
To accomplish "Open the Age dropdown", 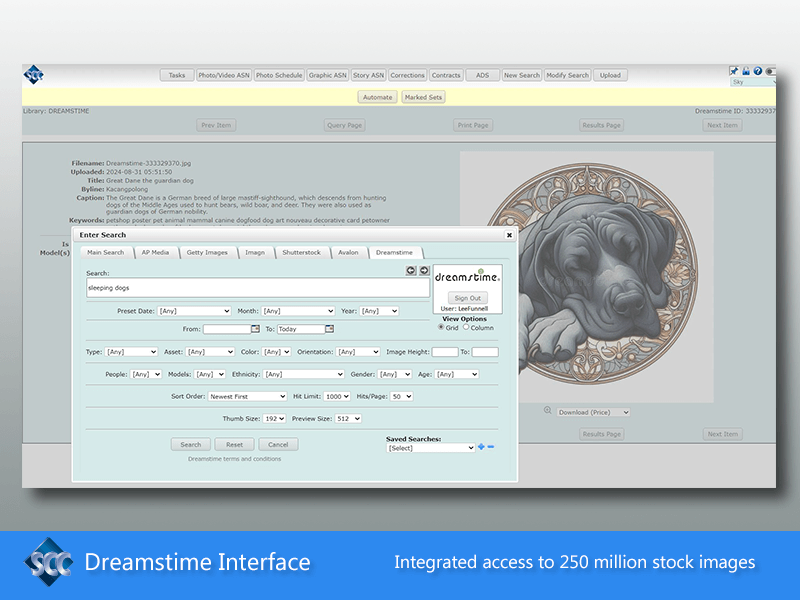I will click(x=457, y=374).
